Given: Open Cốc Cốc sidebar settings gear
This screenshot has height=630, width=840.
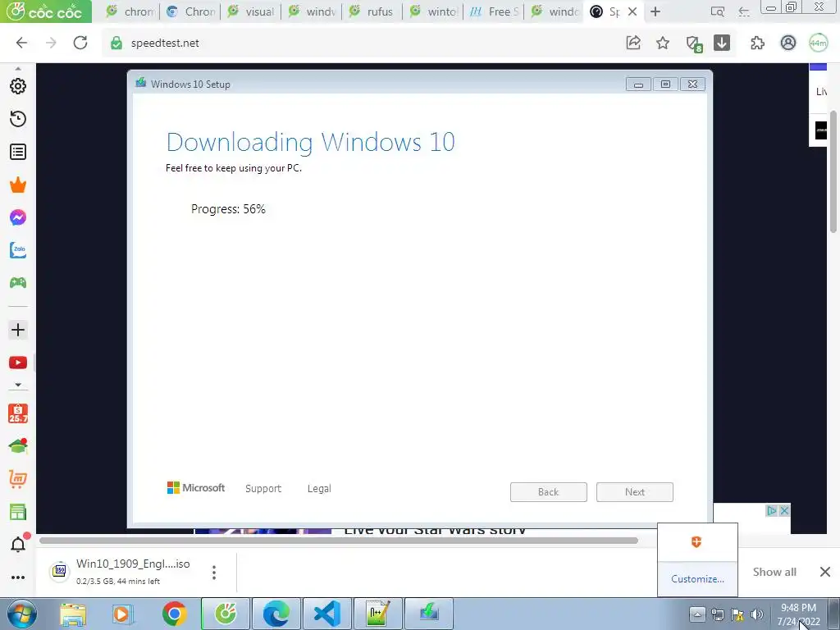Looking at the screenshot, I should pyautogui.click(x=18, y=86).
